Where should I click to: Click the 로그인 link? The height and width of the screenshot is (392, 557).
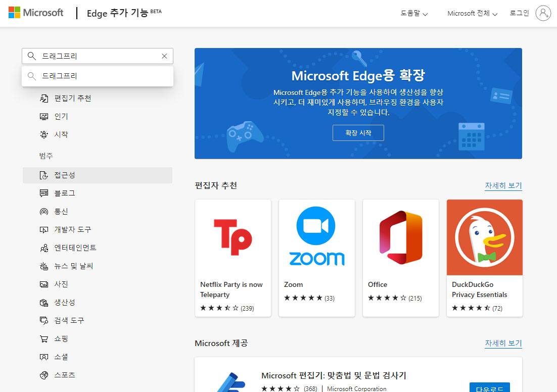520,13
